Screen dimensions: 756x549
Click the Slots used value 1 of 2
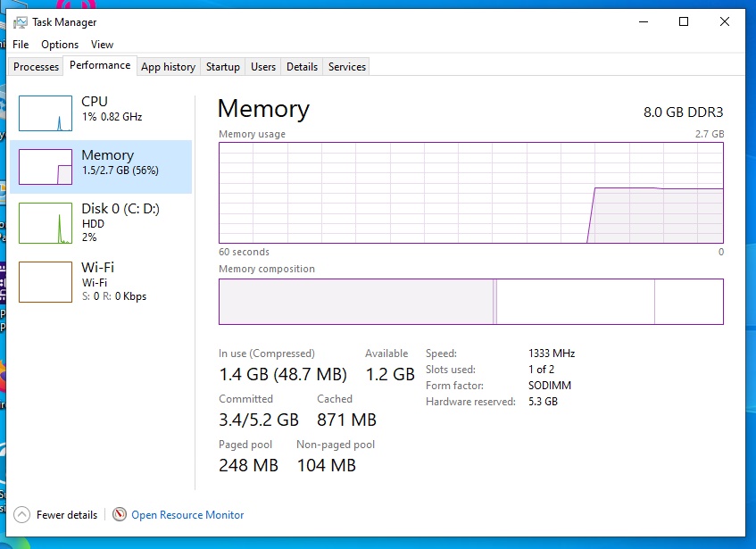click(541, 370)
